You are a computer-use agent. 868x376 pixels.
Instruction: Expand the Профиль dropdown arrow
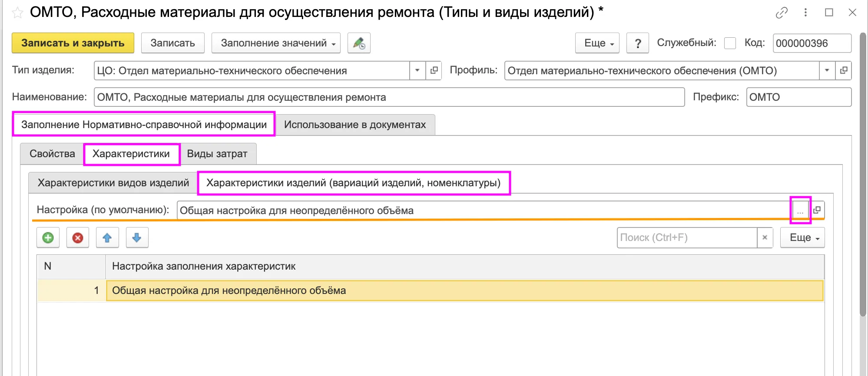pos(827,70)
